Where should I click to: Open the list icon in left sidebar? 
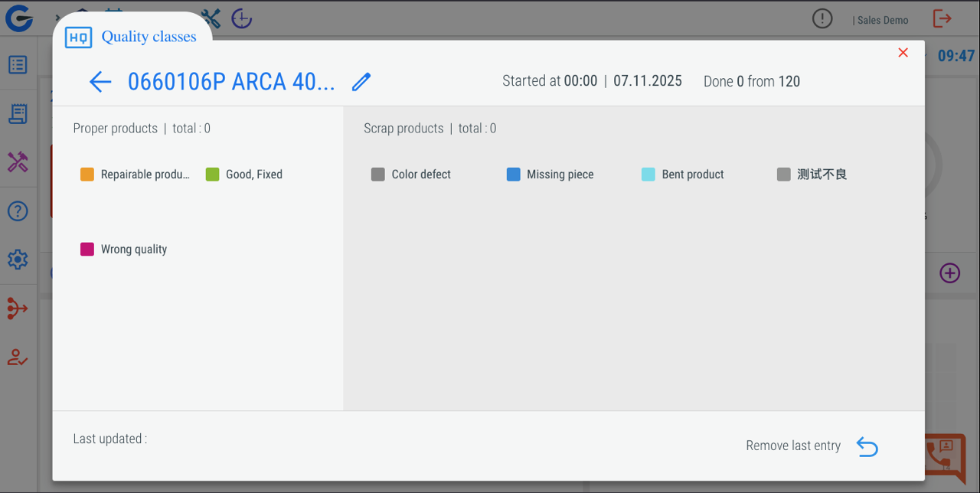[18, 65]
